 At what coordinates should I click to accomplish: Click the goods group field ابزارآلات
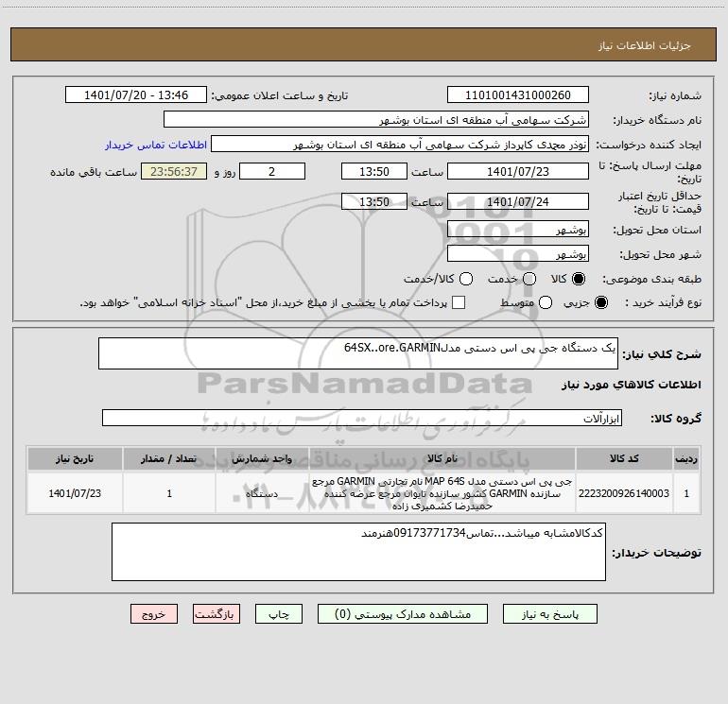pos(362,418)
